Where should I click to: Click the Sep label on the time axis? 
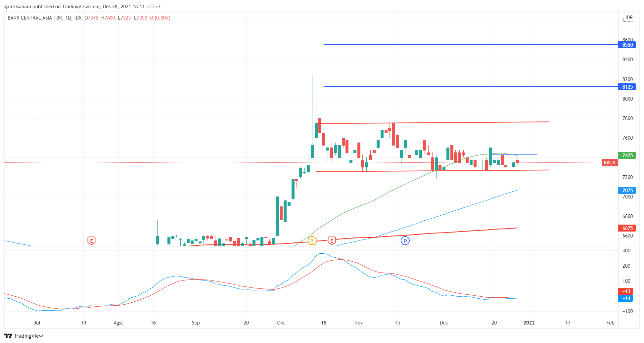(196, 323)
